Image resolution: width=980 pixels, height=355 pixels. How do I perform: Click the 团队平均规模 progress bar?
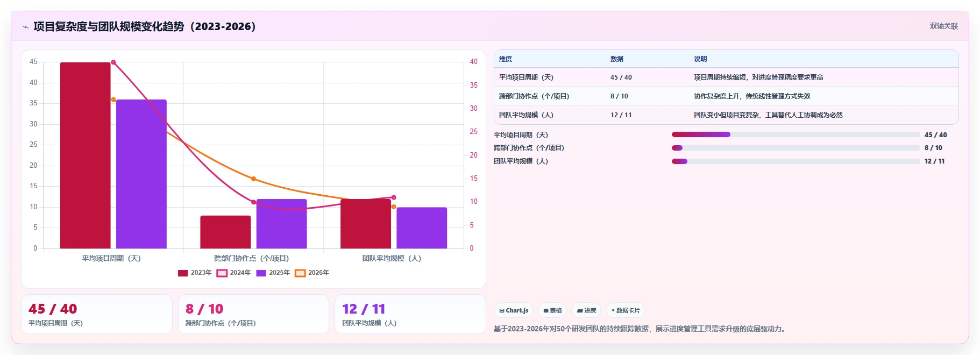pyautogui.click(x=796, y=161)
